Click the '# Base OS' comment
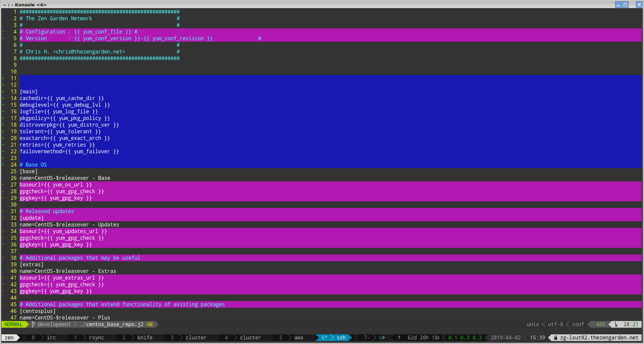The width and height of the screenshot is (644, 344). (x=33, y=165)
